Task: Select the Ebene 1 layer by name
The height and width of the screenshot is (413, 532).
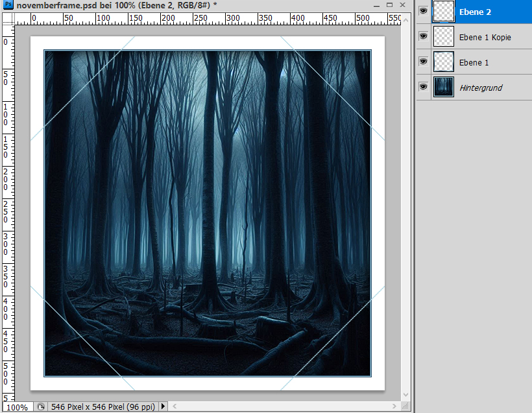Action: pyautogui.click(x=474, y=62)
